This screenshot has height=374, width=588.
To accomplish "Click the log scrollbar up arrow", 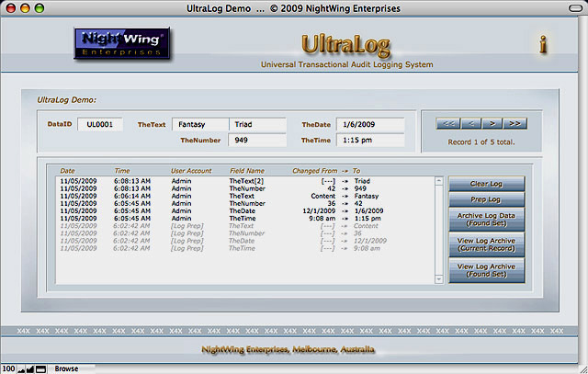I will click(x=439, y=181).
